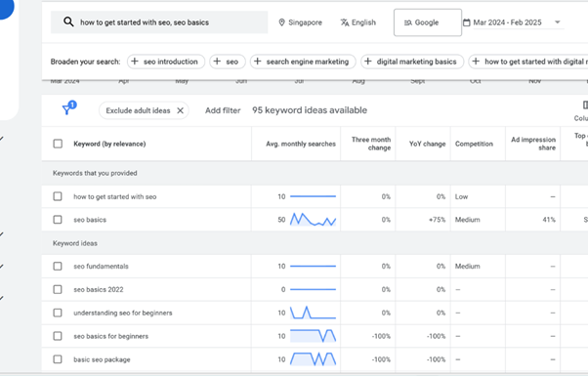
Task: Open the Google search network selector
Action: (428, 22)
